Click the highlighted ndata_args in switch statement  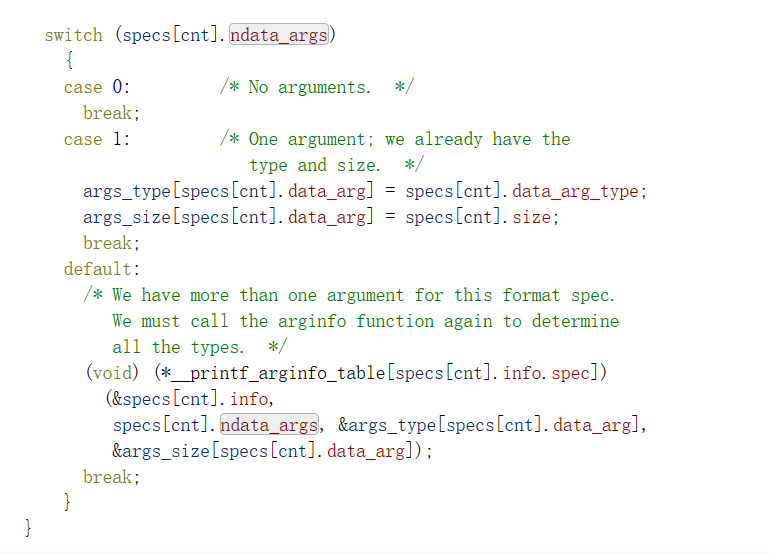pos(279,35)
